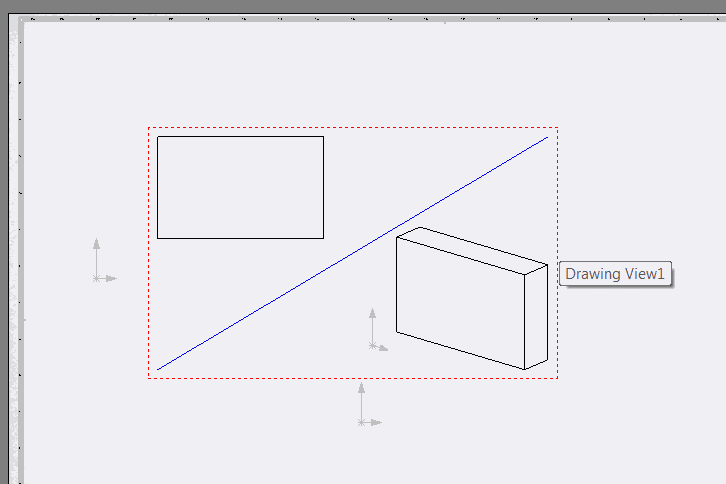This screenshot has height=484, width=726.
Task: Click the origin marker below the dashed boundary
Action: (x=369, y=404)
